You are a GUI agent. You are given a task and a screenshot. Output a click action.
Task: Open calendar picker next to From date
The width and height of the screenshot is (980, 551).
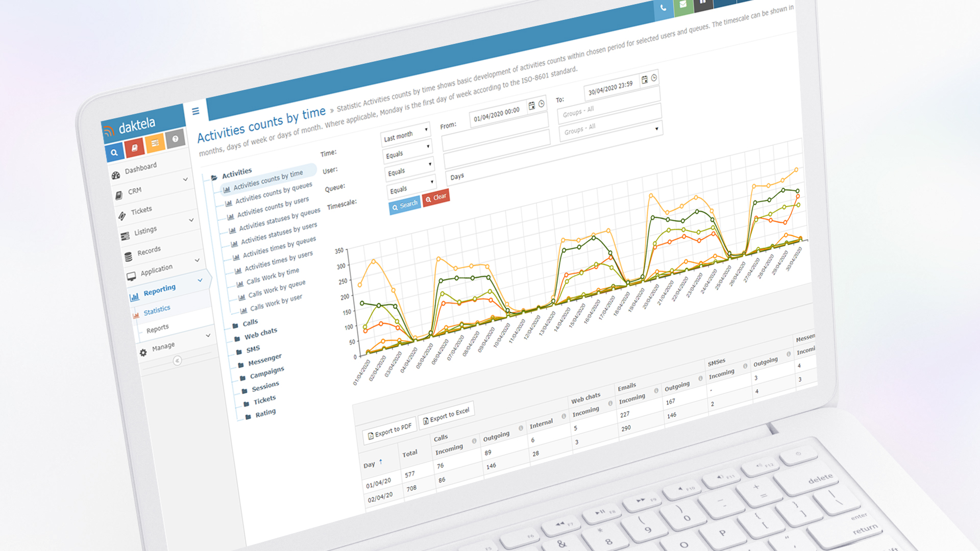[531, 106]
